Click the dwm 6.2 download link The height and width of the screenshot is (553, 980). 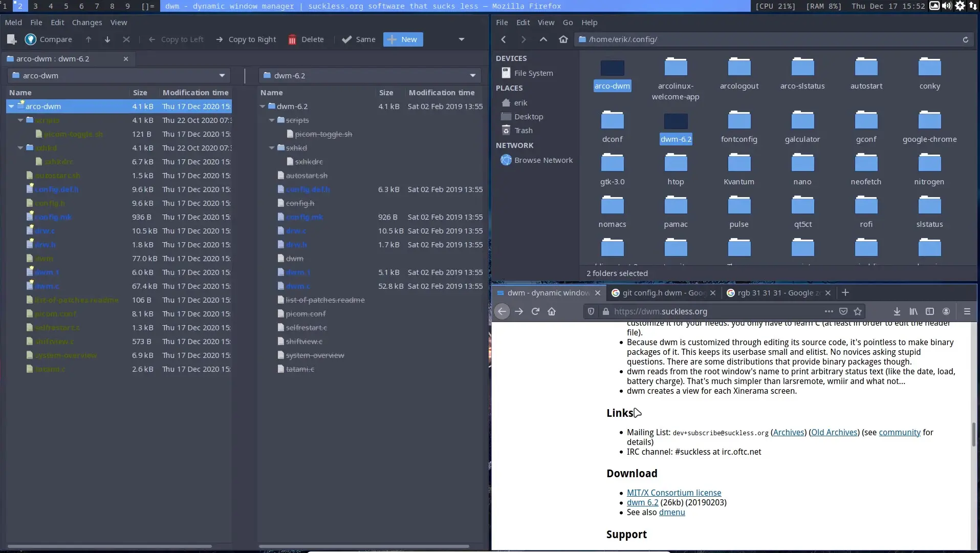(x=642, y=503)
